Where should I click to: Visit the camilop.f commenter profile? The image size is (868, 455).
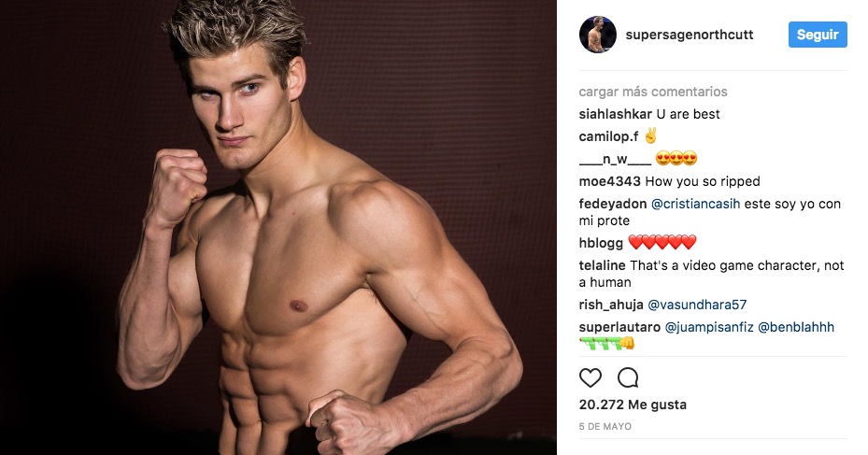pos(608,136)
